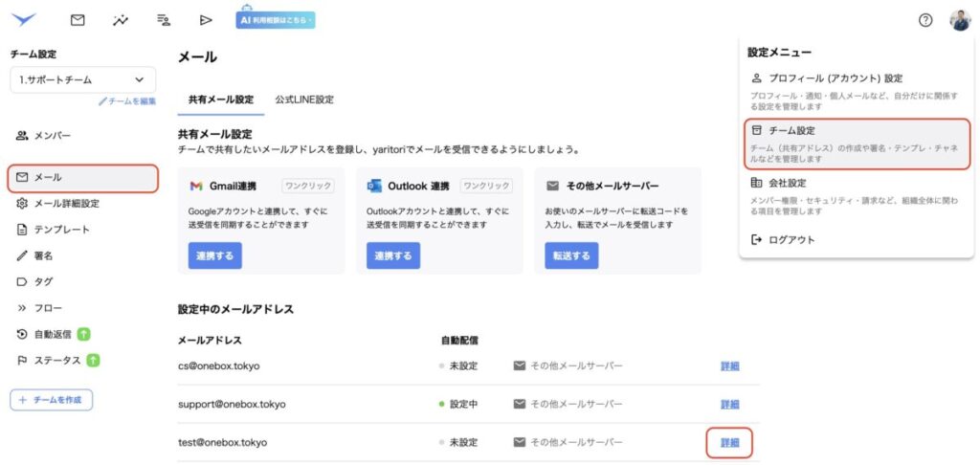This screenshot has width=980, height=465.
Task: Open メール詳細設定 in the sidebar
Action: point(66,203)
